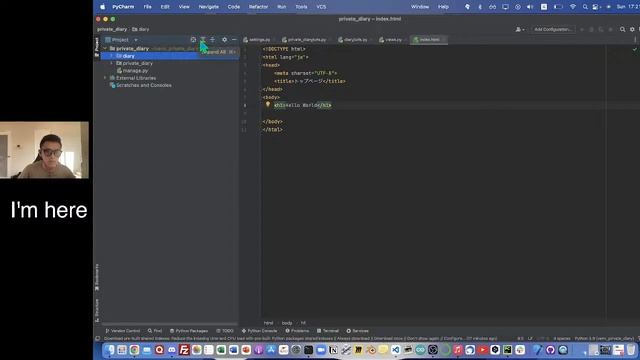Click the Wi-Fi icon in menu bar
This screenshot has width=640, height=360.
point(573,7)
